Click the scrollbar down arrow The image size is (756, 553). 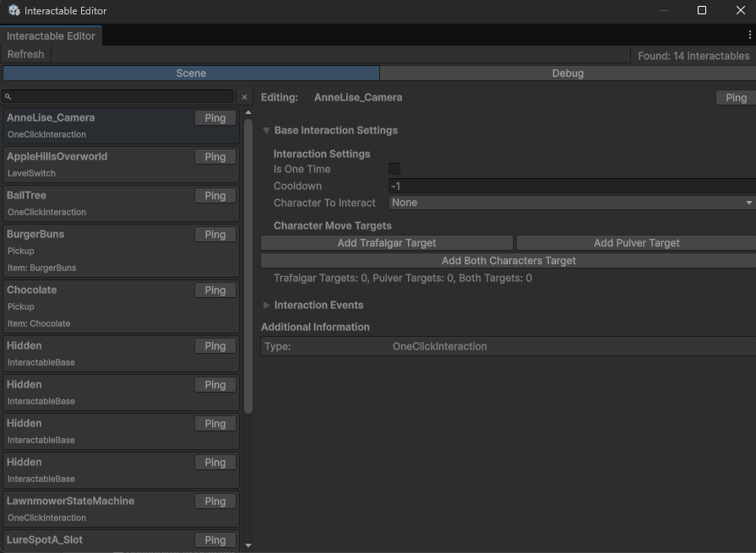click(247, 545)
